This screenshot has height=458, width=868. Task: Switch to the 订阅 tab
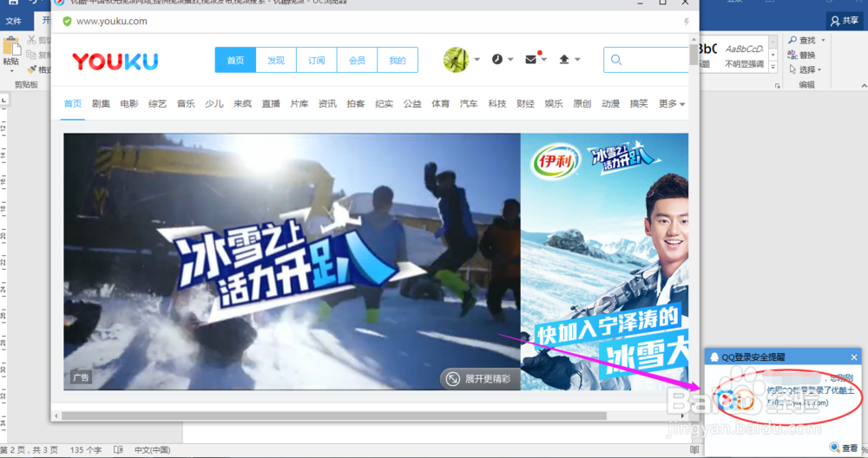(316, 60)
